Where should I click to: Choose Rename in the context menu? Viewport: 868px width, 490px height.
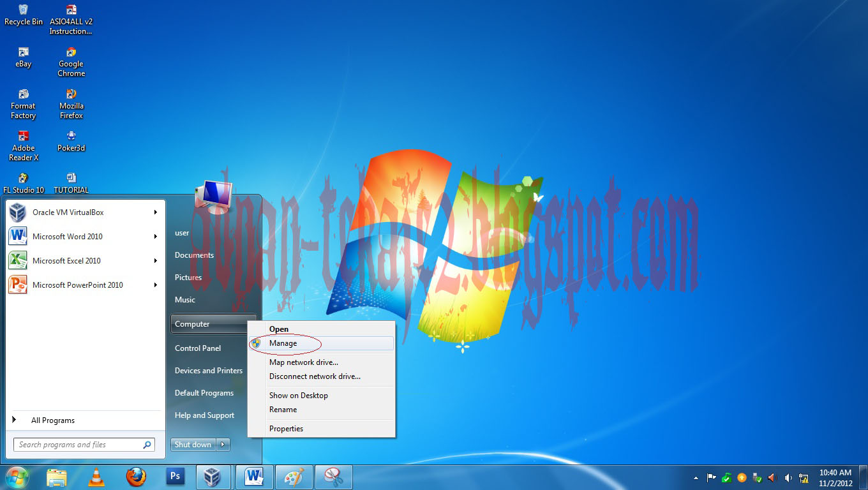(322, 410)
